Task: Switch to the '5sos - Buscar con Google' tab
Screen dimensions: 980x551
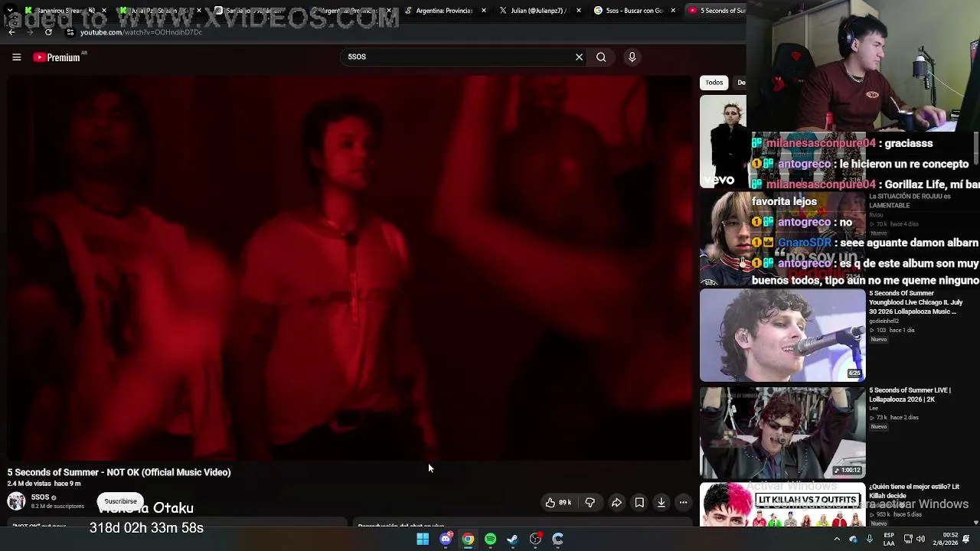Action: (634, 11)
